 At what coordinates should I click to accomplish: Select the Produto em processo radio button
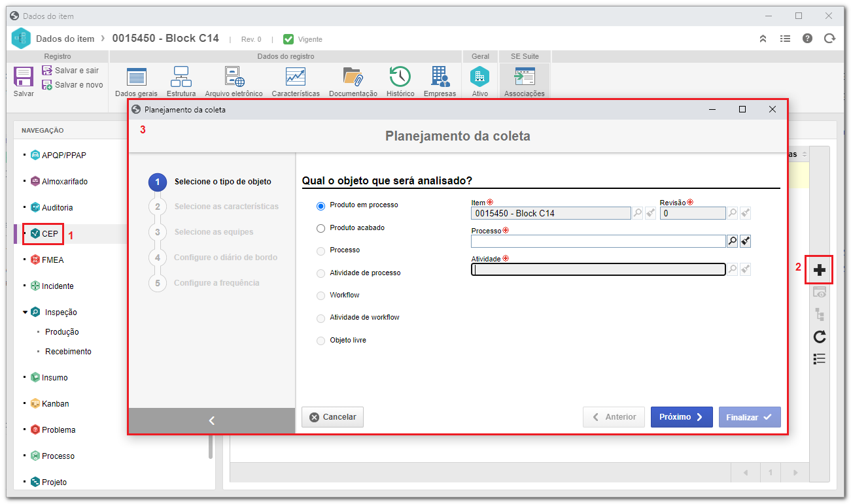click(x=321, y=206)
